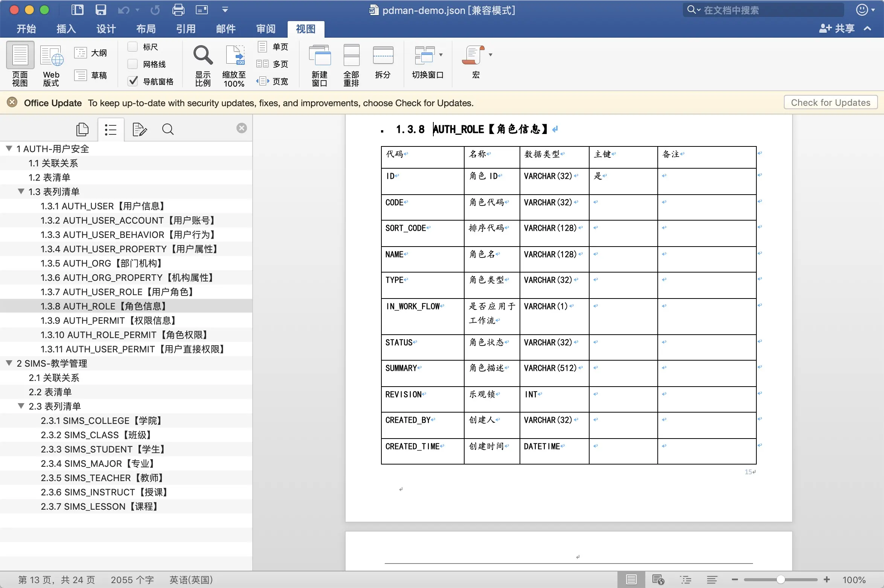Click the Check for Updates button
The image size is (884, 588).
831,102
